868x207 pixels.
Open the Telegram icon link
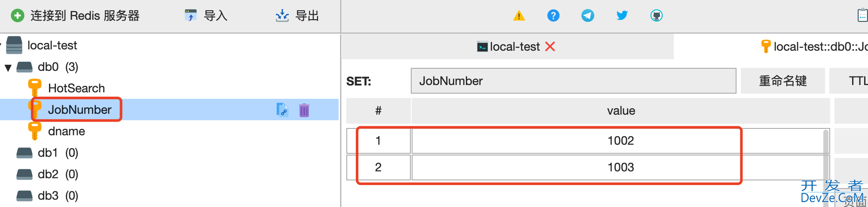pyautogui.click(x=588, y=16)
